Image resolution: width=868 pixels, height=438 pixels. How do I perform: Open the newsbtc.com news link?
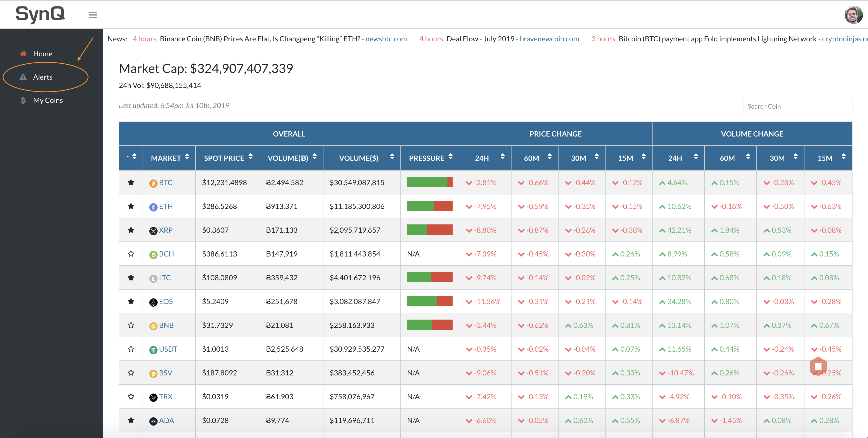(x=386, y=39)
